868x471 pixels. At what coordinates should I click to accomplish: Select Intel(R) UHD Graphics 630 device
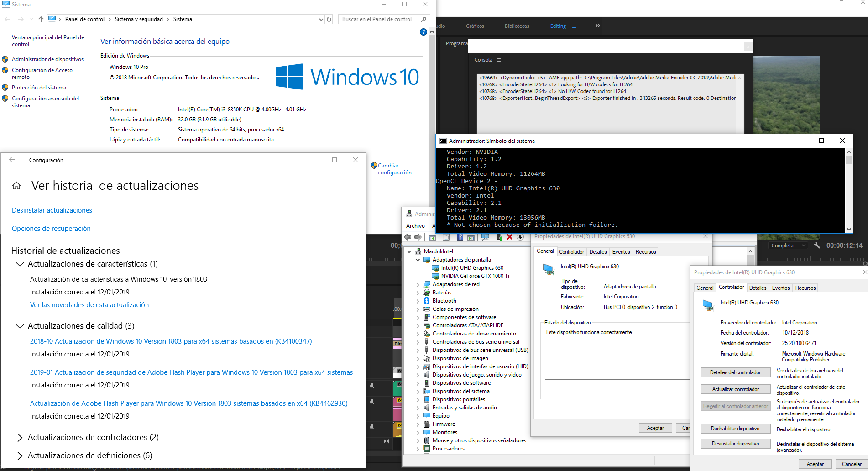point(472,268)
